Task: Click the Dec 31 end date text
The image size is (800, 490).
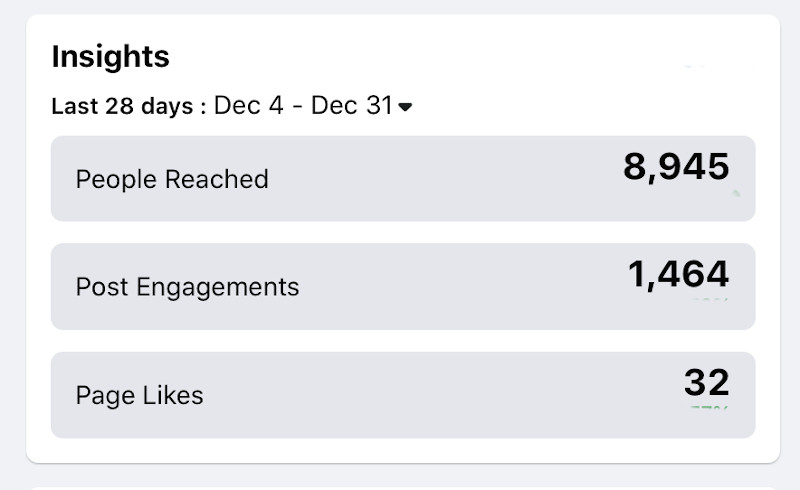Action: (x=352, y=106)
